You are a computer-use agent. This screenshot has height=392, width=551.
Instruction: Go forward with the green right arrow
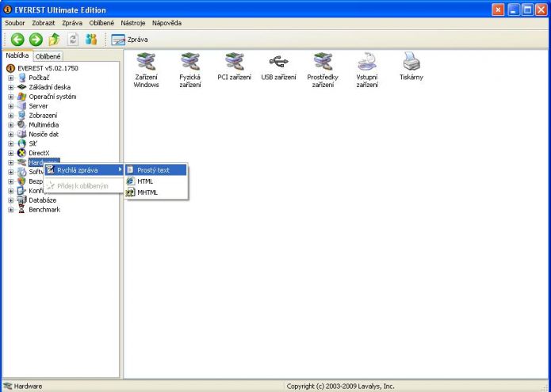(x=36, y=40)
